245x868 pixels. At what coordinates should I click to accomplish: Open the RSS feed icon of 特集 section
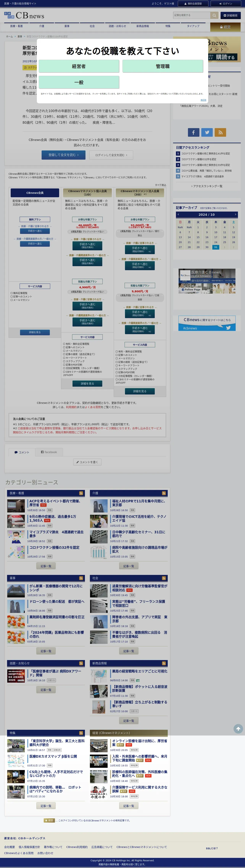81,733
